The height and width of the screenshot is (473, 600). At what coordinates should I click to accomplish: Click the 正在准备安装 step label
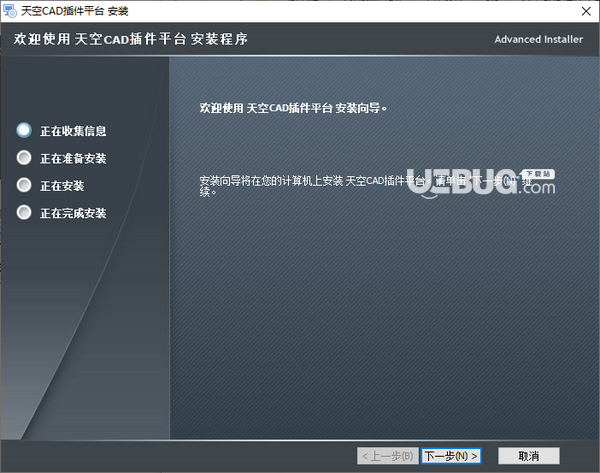73,158
